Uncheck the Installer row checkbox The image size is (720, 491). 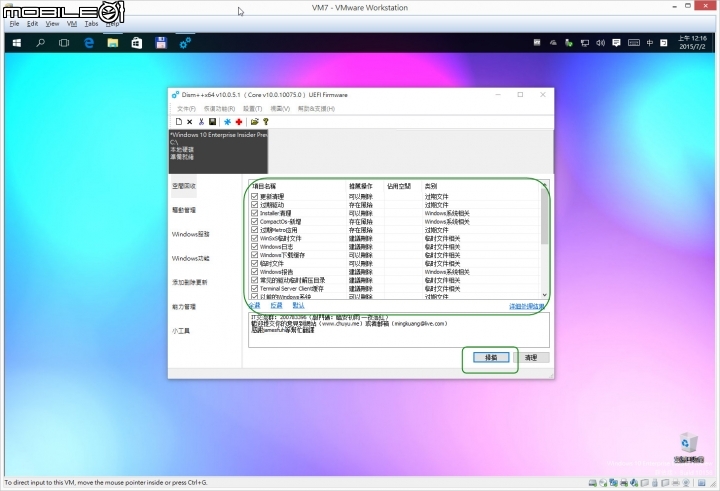pyautogui.click(x=254, y=213)
